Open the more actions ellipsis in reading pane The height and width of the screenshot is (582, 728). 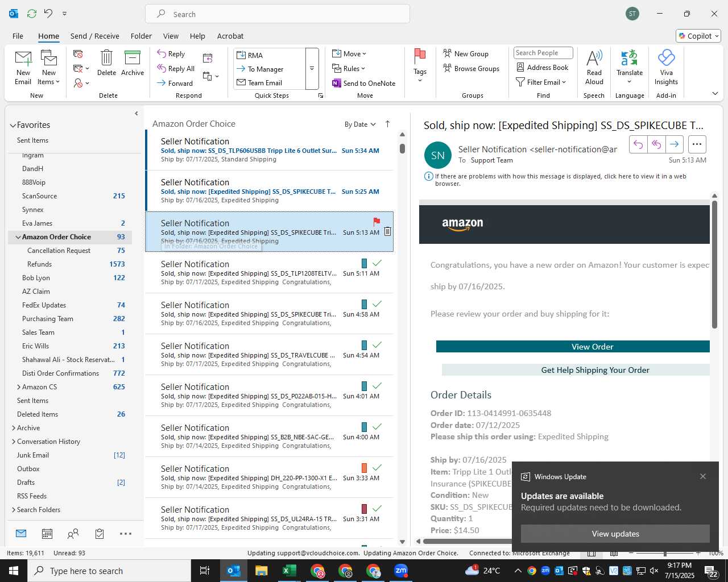click(697, 144)
